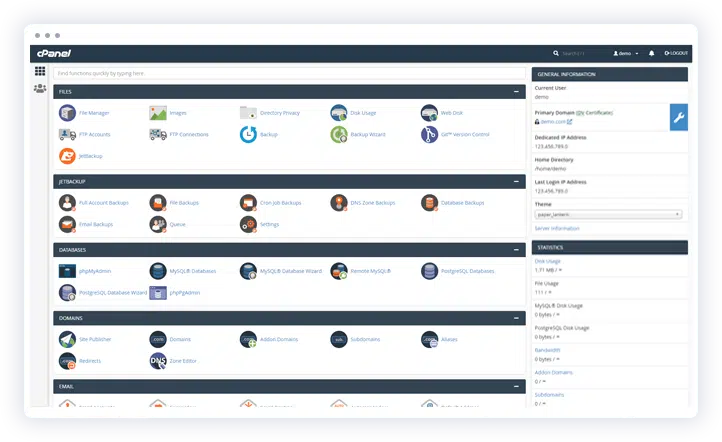Open the Zone Editor DNS icon
This screenshot has height=442, width=722.
point(158,360)
